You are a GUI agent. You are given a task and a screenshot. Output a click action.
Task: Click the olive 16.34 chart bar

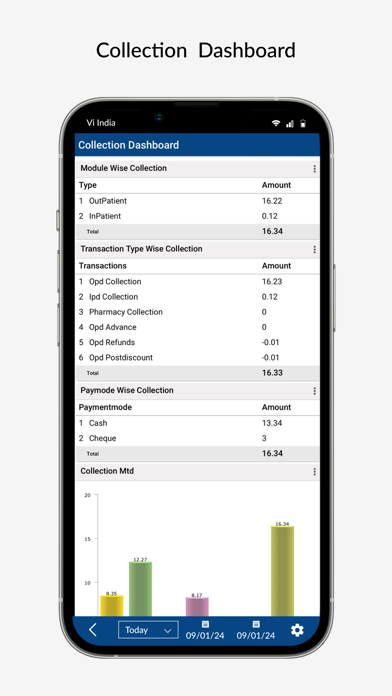282,571
